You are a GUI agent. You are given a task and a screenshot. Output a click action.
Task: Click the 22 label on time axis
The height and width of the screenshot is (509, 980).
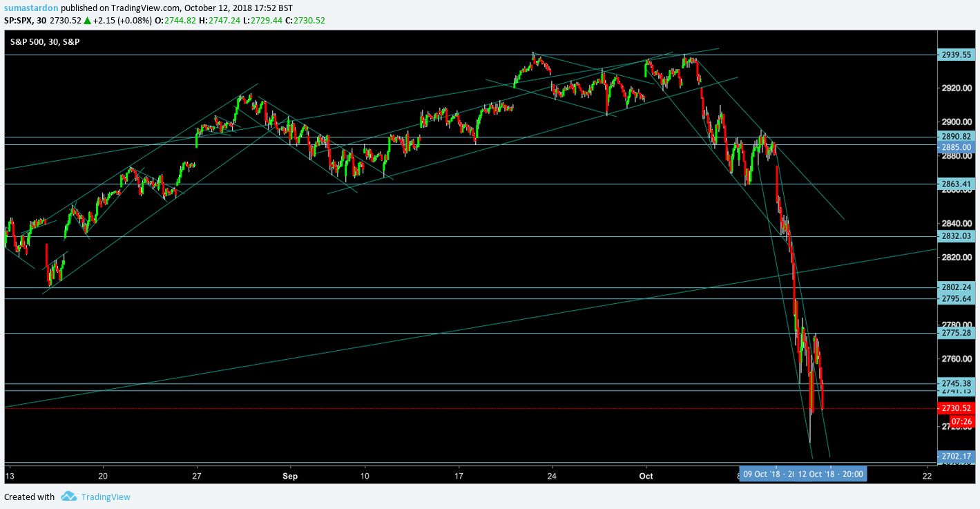(927, 476)
